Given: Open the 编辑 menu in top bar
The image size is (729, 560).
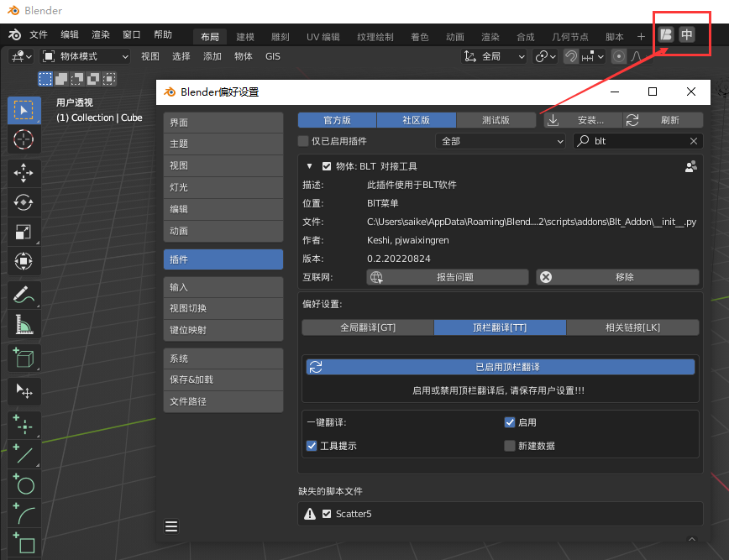Looking at the screenshot, I should pyautogui.click(x=70, y=35).
